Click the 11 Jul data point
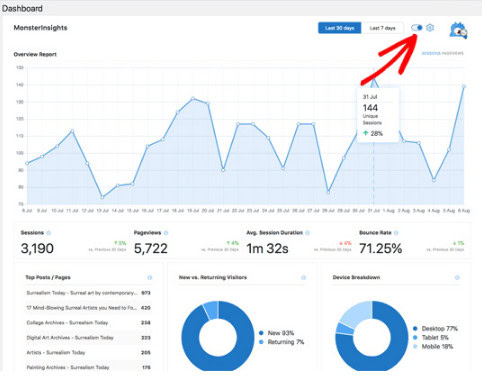The image size is (482, 378). coord(72,131)
